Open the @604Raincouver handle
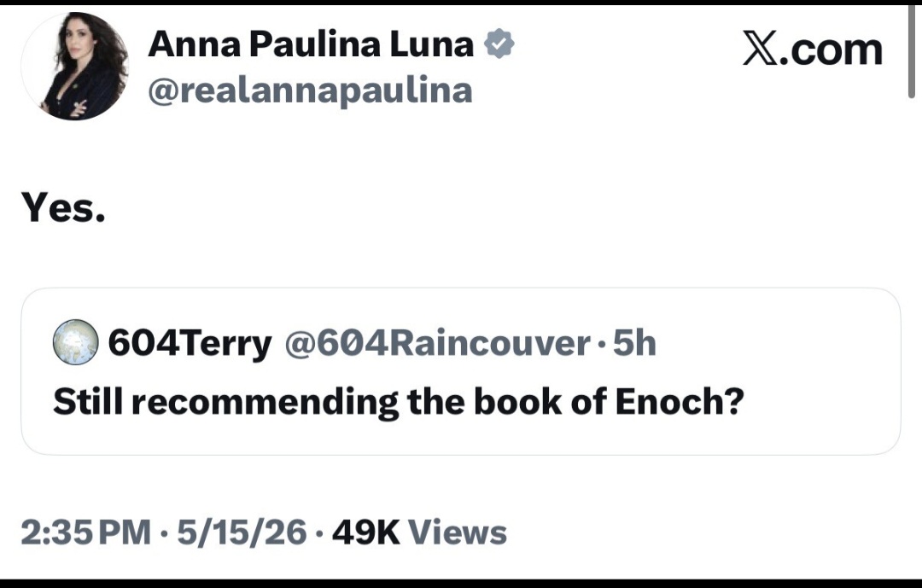The width and height of the screenshot is (922, 588). coord(437,343)
